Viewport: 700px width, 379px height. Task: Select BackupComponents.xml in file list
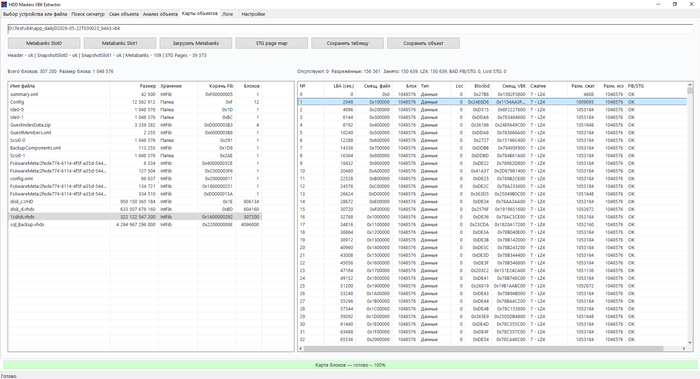[135, 148]
